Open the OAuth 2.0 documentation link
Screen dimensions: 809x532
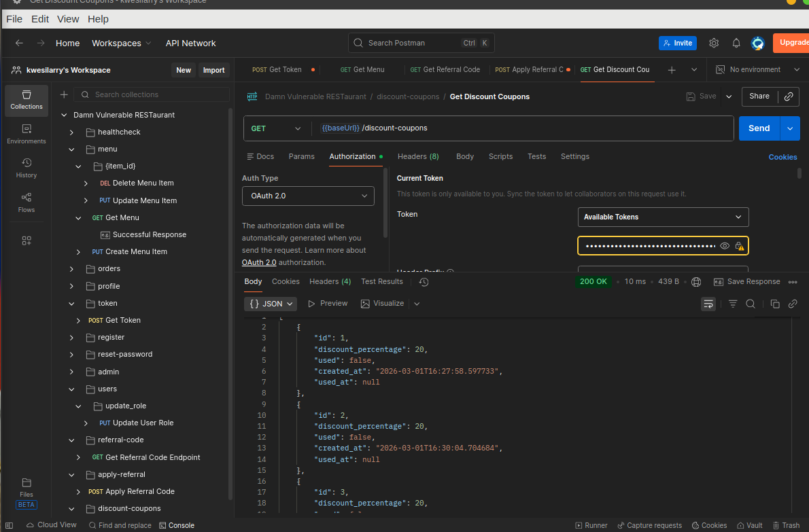[259, 262]
